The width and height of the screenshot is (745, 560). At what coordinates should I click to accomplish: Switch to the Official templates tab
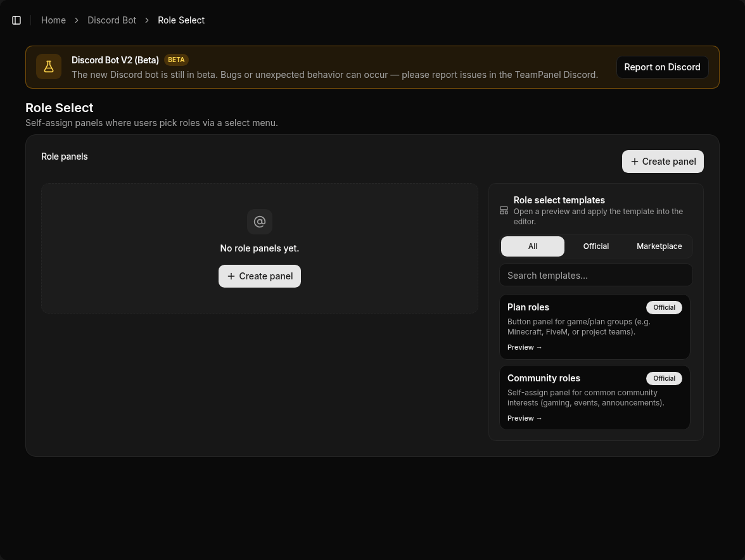coord(595,246)
